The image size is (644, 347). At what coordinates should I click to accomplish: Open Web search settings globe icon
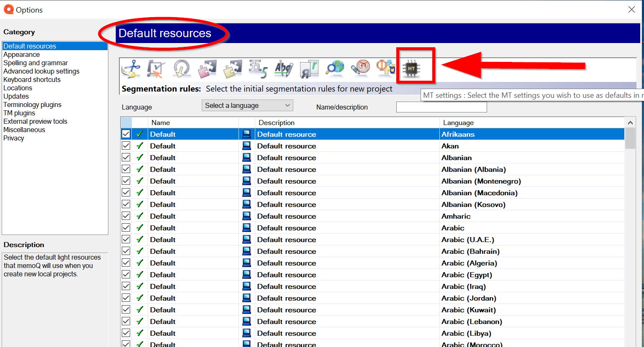[x=335, y=69]
